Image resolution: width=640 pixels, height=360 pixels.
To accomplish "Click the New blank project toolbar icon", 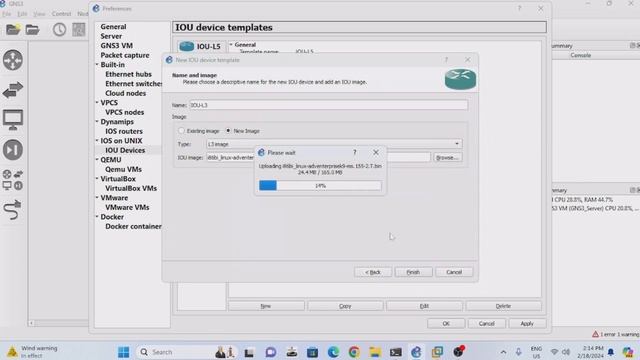I will pyautogui.click(x=13, y=29).
